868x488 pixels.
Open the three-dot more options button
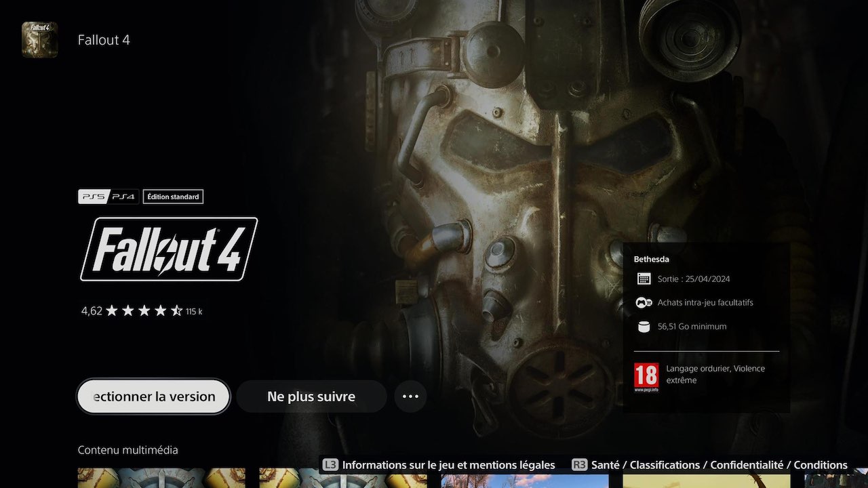point(410,396)
